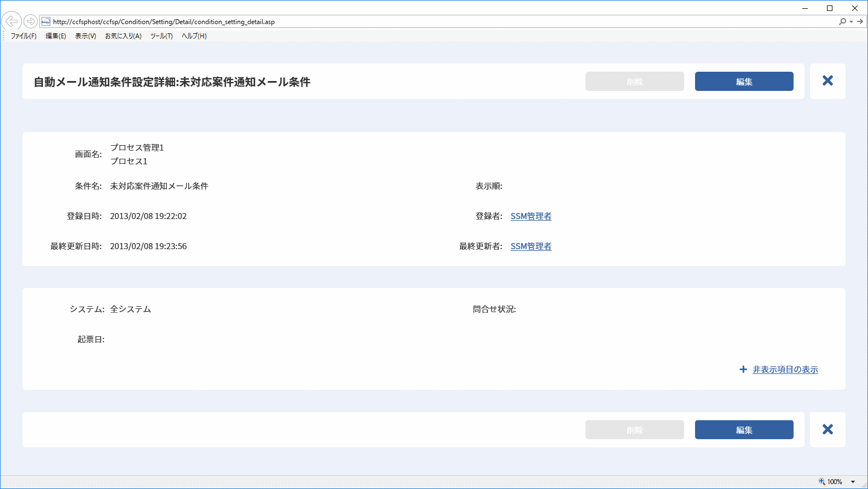This screenshot has height=489, width=868.
Task: Open the ツール(T) menu
Action: [161, 36]
